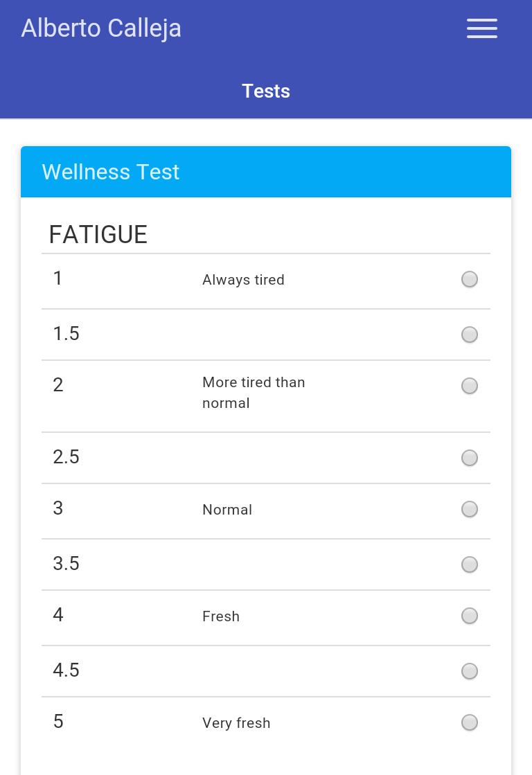Select the 1.5 fatigue radio button
The height and width of the screenshot is (775, 532).
click(470, 335)
